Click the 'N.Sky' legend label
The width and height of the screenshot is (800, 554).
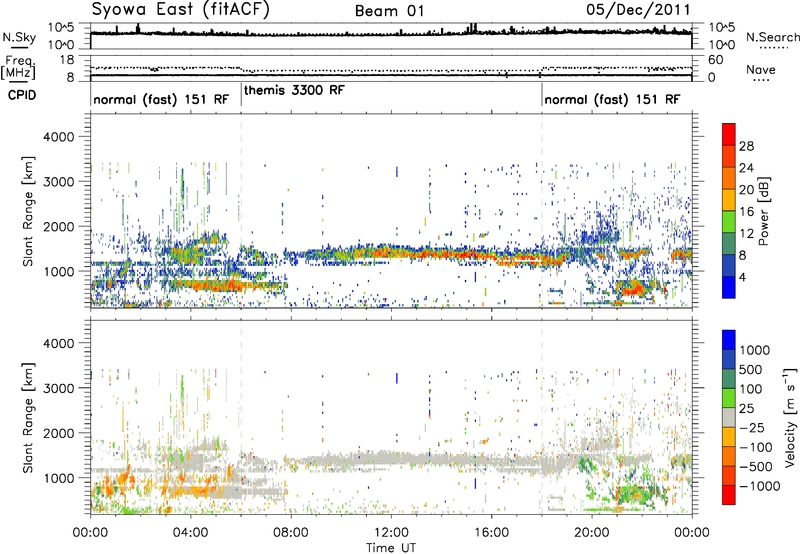[19, 38]
